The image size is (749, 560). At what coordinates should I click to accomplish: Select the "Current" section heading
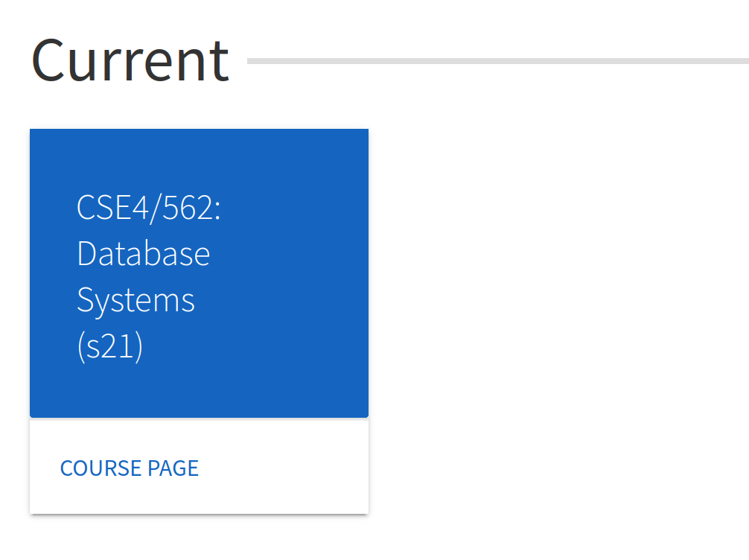(130, 60)
